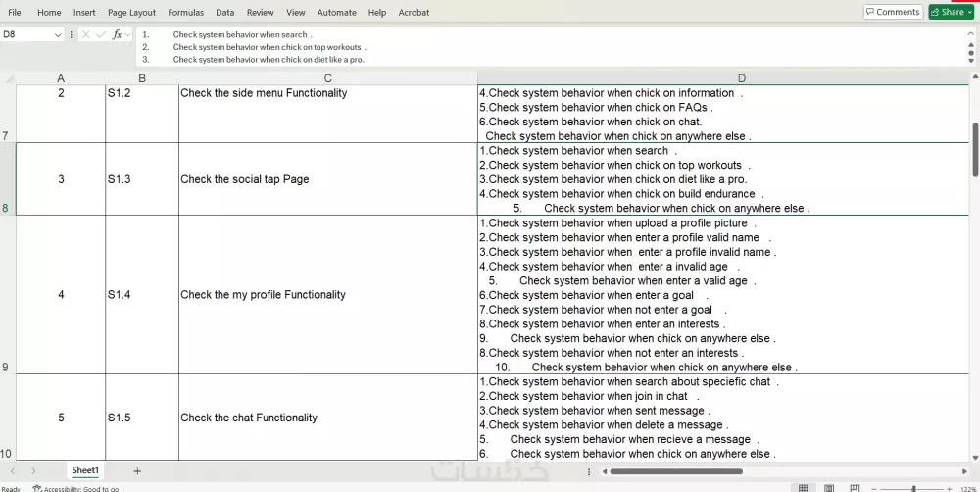Add a new sheet with the plus icon

137,471
